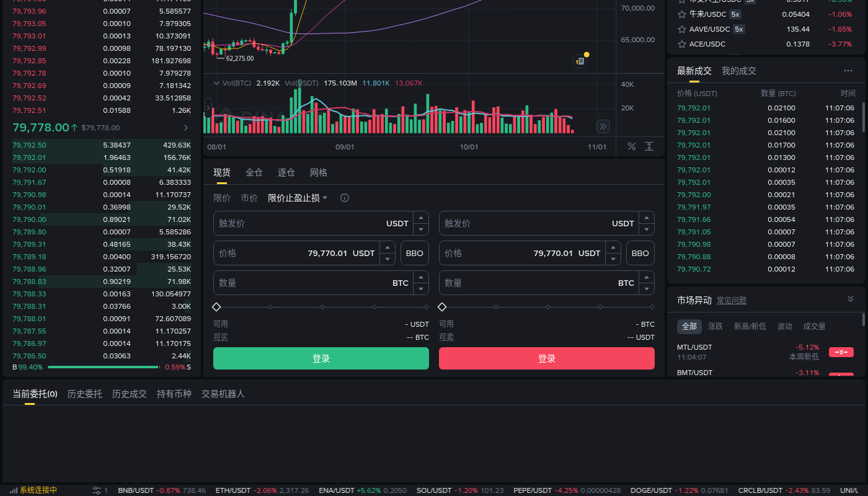Switch order type to 市价
Viewport: 868px width, 496px height.
coord(249,198)
